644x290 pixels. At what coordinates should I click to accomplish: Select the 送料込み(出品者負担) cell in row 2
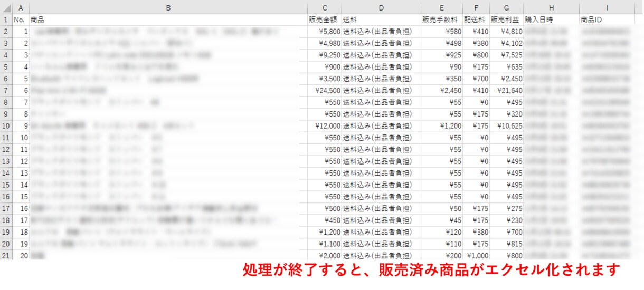point(381,32)
